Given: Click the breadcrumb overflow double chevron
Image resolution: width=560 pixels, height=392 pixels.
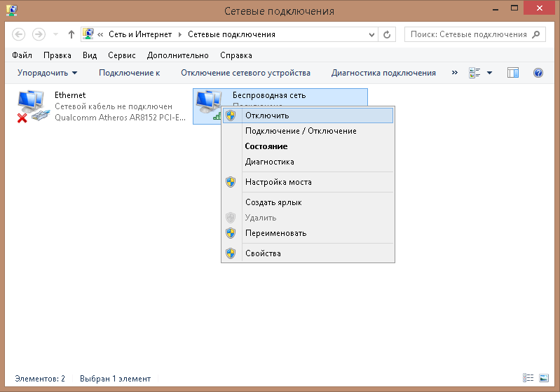Looking at the screenshot, I should (x=100, y=34).
